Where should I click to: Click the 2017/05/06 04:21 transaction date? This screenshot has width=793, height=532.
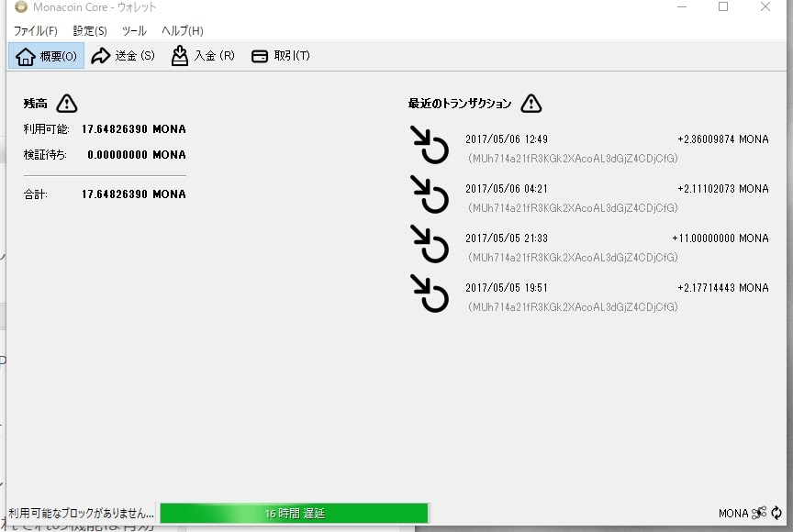coord(507,188)
